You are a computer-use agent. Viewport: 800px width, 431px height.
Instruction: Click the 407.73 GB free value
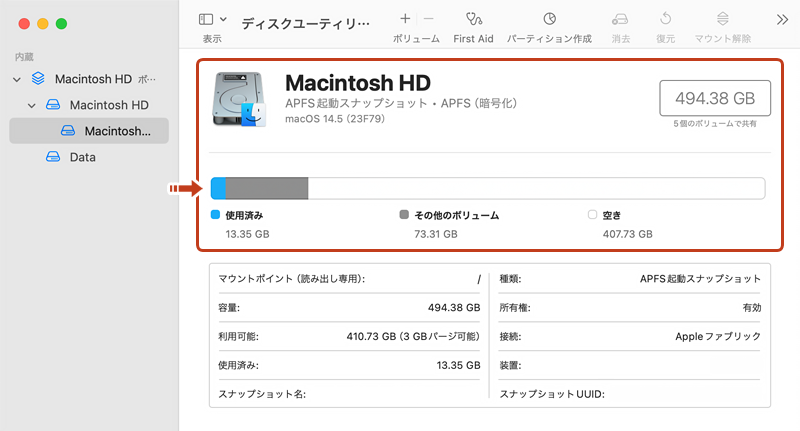(x=628, y=234)
